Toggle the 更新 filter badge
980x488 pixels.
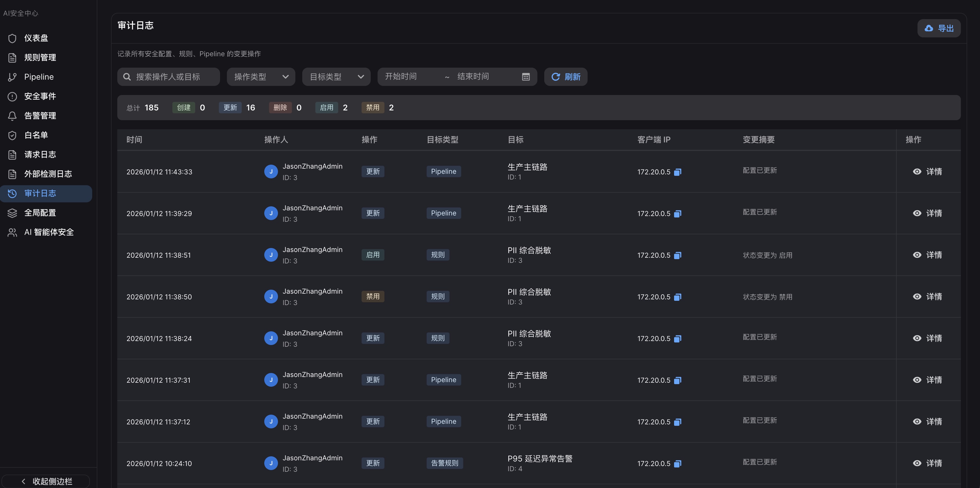[x=230, y=107]
